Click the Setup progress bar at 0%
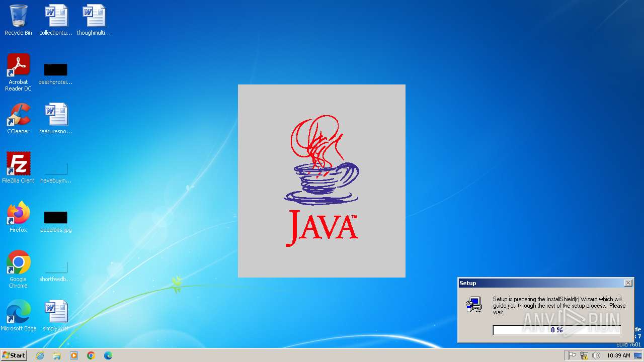Viewport: 644px width, 362px height. [x=557, y=330]
